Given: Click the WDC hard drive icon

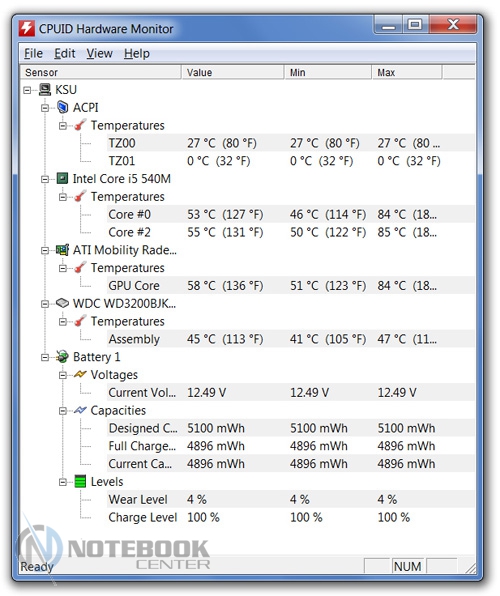Looking at the screenshot, I should point(62,303).
